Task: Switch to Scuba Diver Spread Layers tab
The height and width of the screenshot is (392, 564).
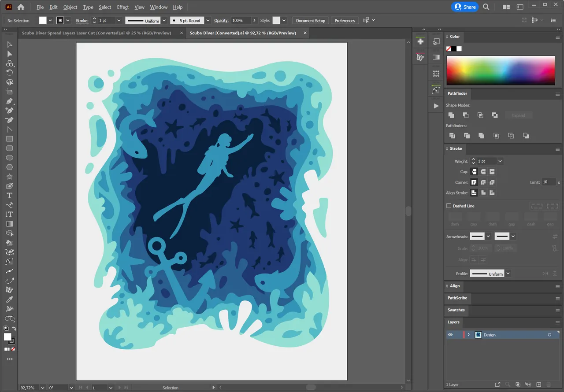Action: click(x=96, y=33)
